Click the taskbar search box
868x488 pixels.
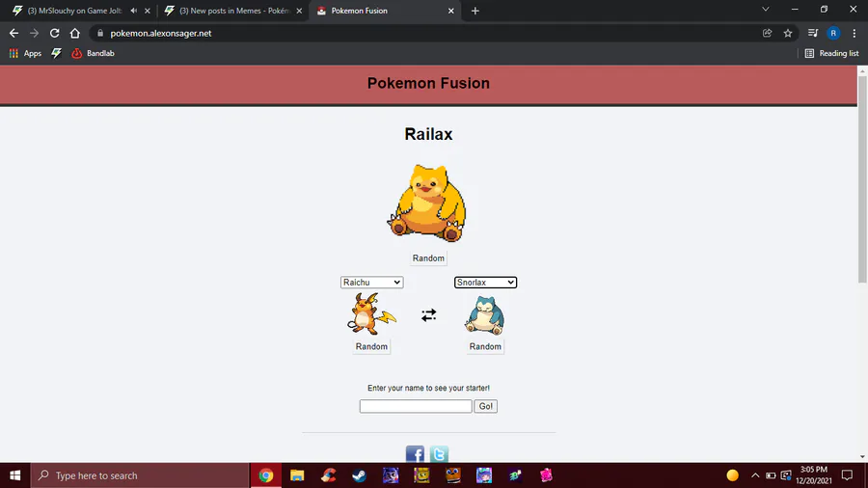click(140, 475)
